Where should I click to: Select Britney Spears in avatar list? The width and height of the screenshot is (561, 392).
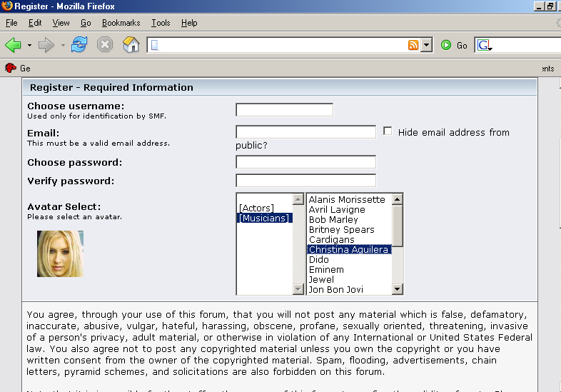349,229
